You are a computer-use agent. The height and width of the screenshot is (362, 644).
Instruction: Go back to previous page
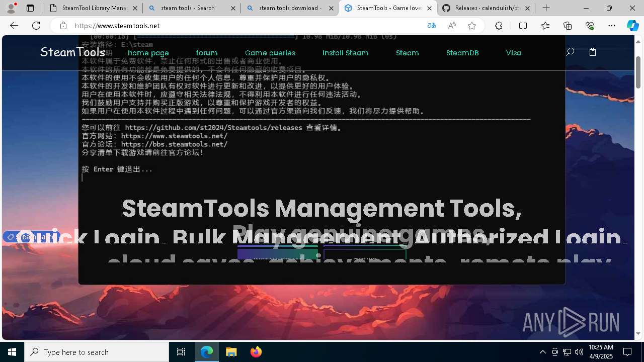point(14,26)
